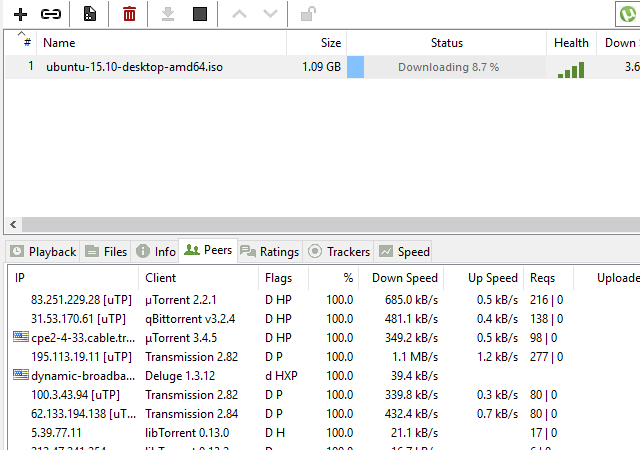Select peer 62.133.194.138
The image size is (640, 450).
tap(83, 414)
